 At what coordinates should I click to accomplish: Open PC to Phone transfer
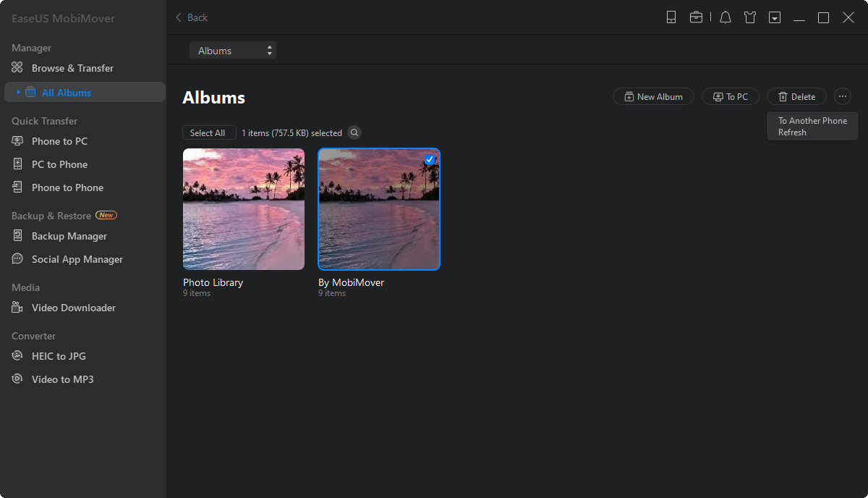(59, 164)
